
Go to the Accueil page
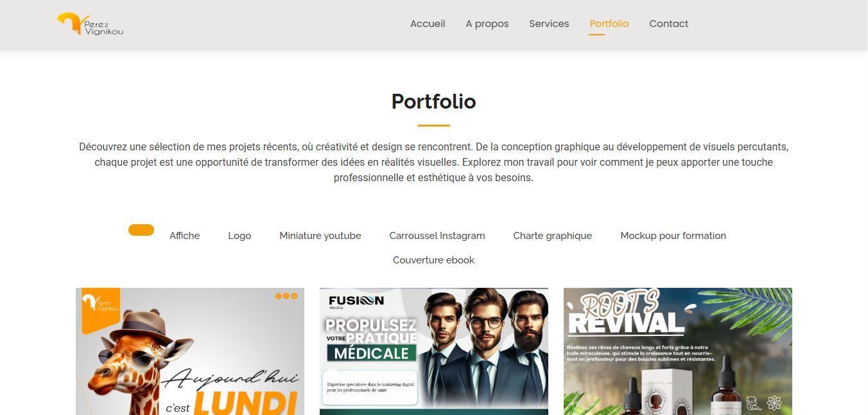coord(428,24)
